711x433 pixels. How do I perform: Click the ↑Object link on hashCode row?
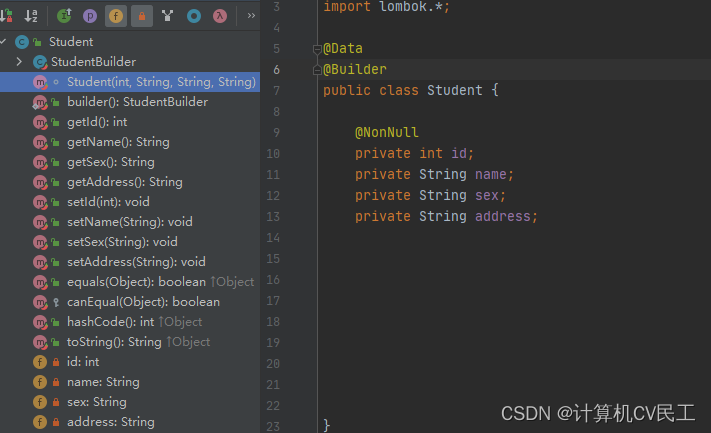point(180,321)
